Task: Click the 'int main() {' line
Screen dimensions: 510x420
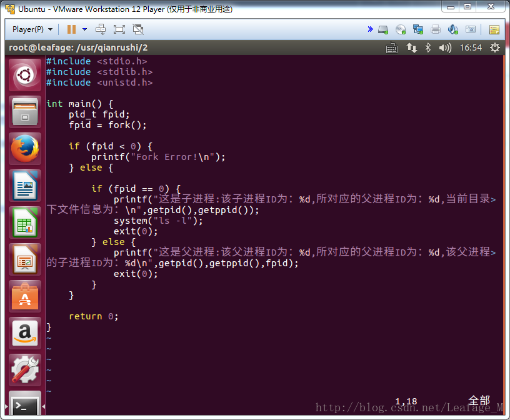Action: pyautogui.click(x=80, y=104)
